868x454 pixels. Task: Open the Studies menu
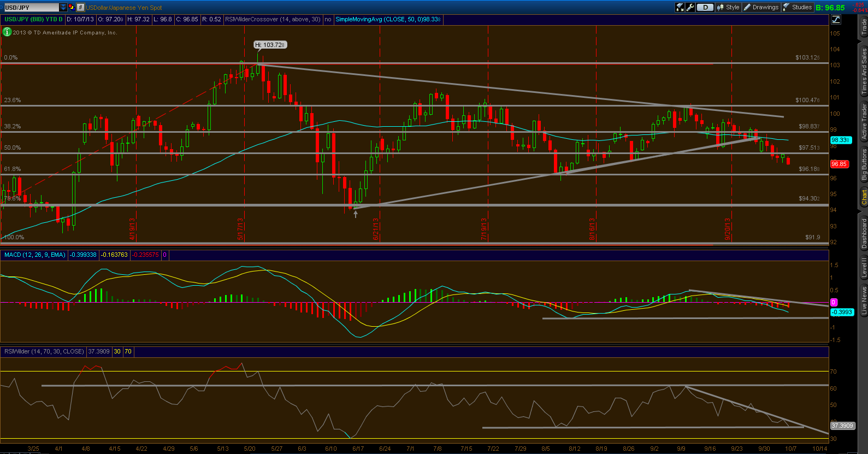[x=798, y=7]
